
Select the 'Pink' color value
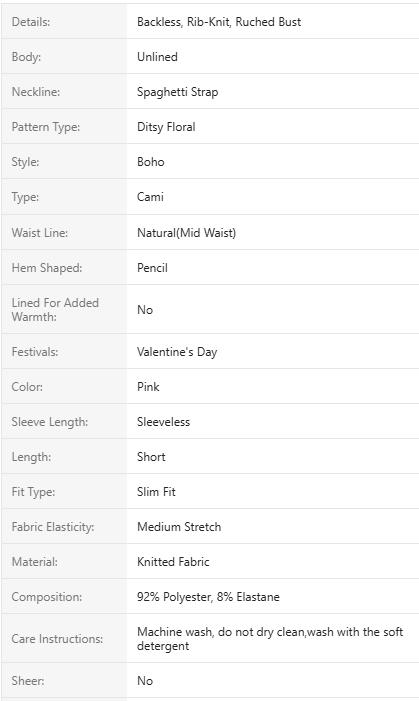pos(148,387)
